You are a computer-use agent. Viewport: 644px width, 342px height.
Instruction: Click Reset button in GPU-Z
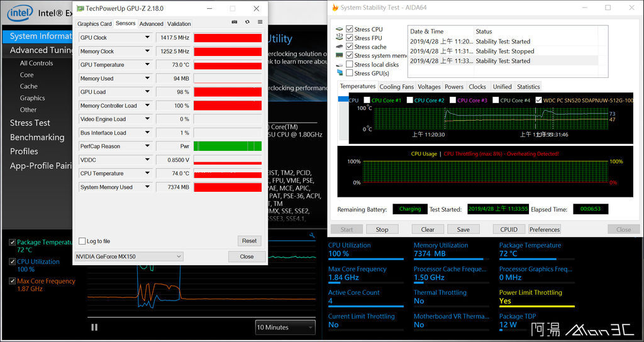249,241
